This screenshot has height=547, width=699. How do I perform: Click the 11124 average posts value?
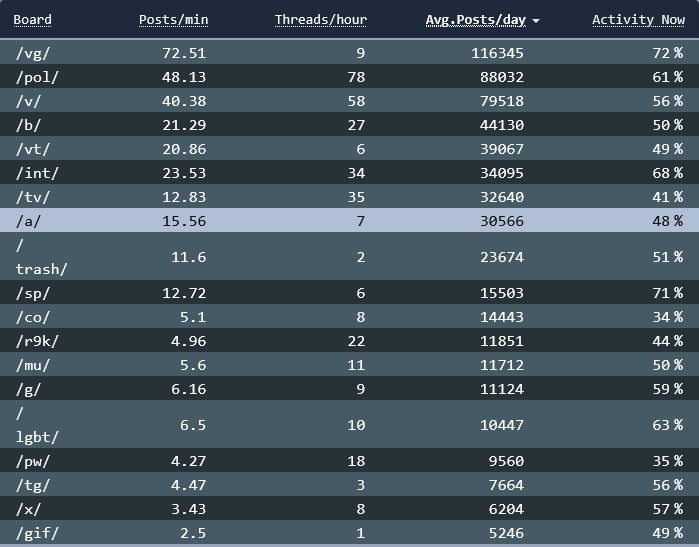tap(502, 390)
